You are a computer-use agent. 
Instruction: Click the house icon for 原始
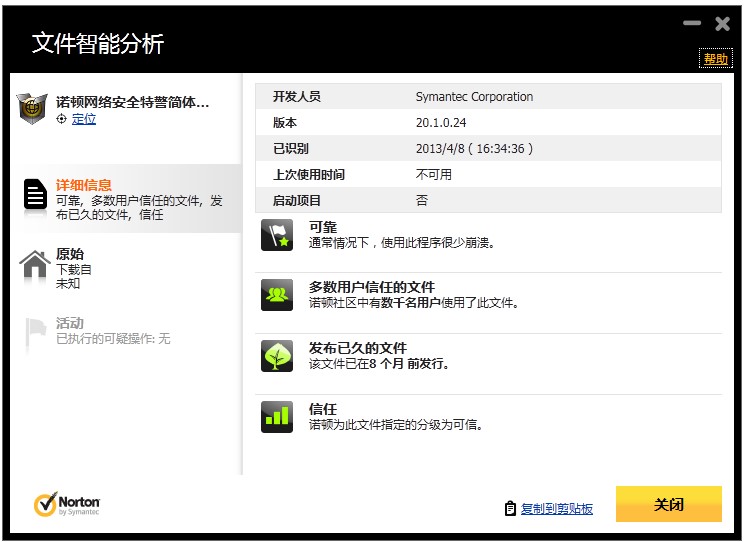point(35,263)
